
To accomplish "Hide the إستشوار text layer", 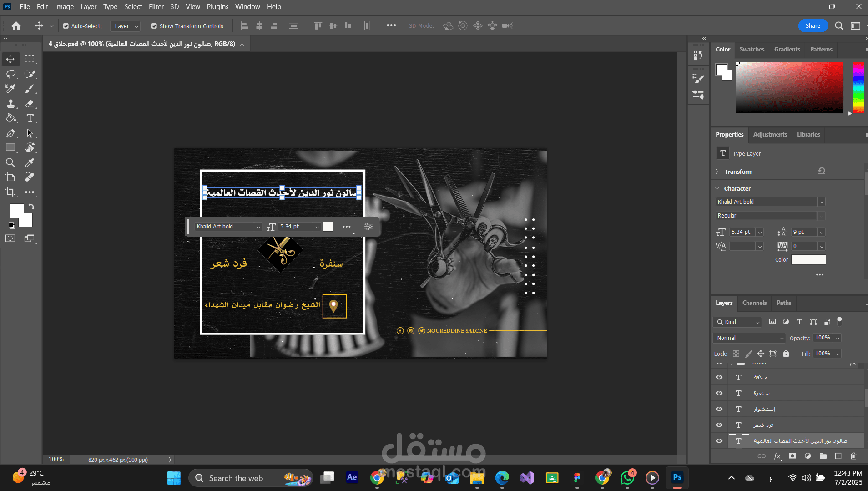I will tap(719, 409).
